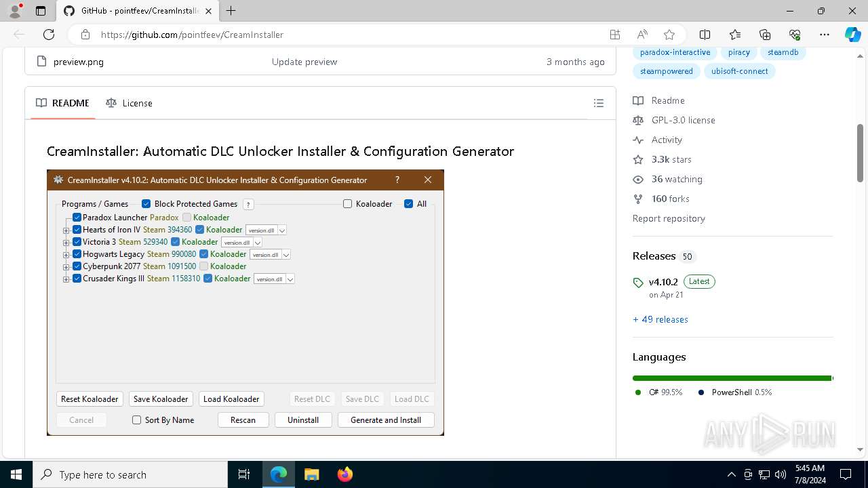The height and width of the screenshot is (488, 868).
Task: Click the app available icon in address bar
Action: coord(615,35)
